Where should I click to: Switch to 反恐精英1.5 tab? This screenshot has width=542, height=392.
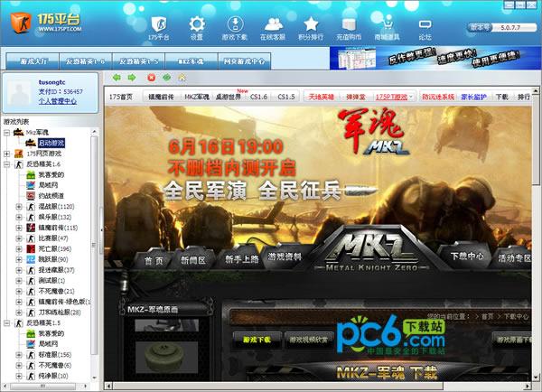pos(138,61)
